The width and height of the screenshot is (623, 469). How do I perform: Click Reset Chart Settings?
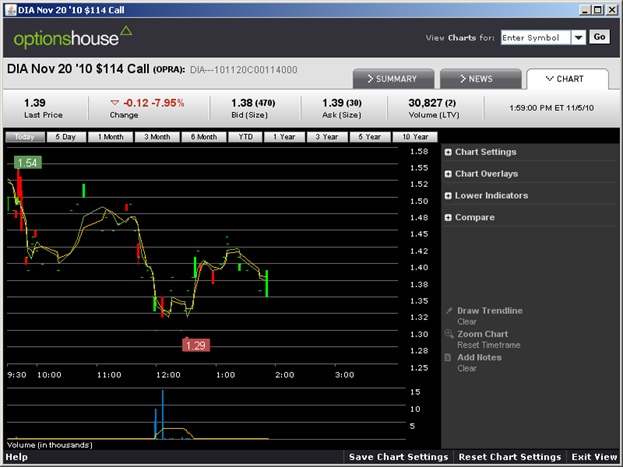[x=510, y=457]
